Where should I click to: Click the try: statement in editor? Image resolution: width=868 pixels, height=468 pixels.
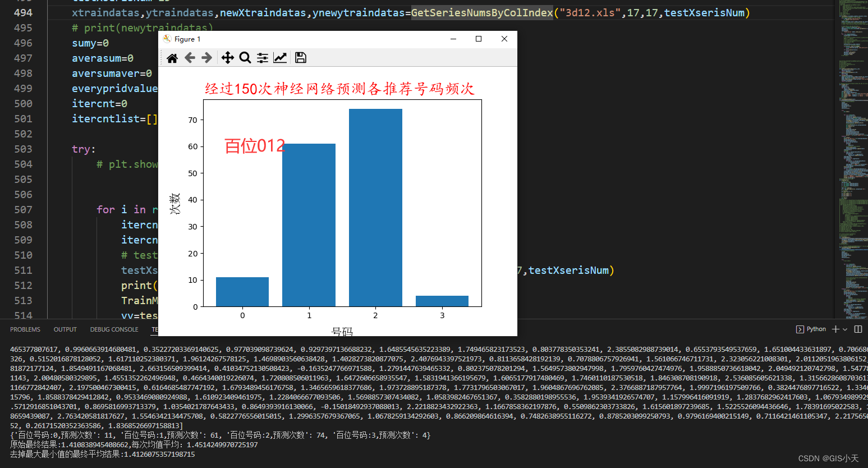(84, 149)
